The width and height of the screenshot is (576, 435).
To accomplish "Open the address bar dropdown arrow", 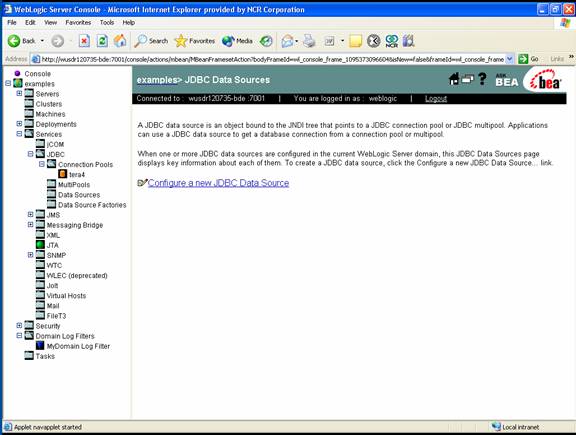I will pos(510,59).
